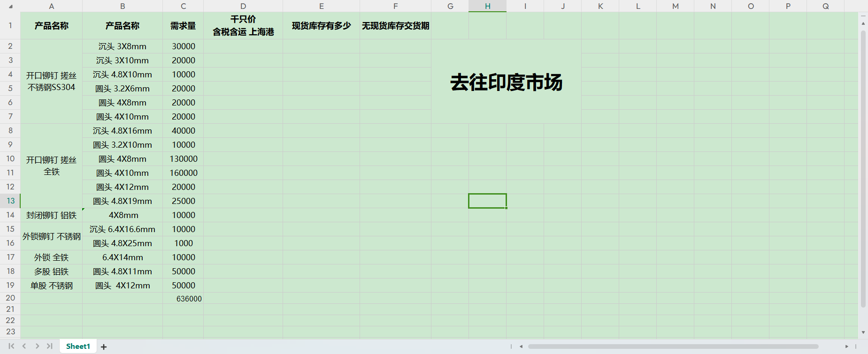The width and height of the screenshot is (868, 354).
Task: Click the 圆头 4.8X25mm cell
Action: tap(123, 243)
